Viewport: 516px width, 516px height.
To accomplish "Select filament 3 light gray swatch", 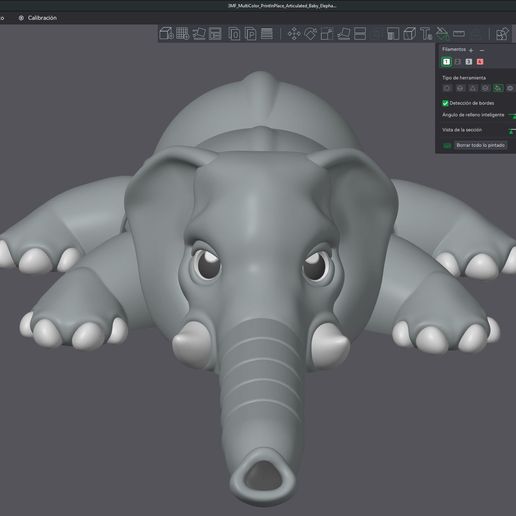I will 469,62.
